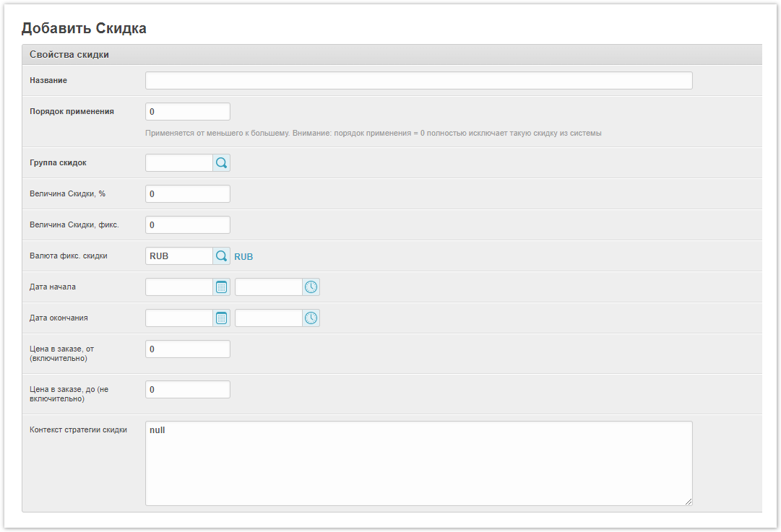
Task: Click the Дата начала date input
Action: (x=178, y=287)
